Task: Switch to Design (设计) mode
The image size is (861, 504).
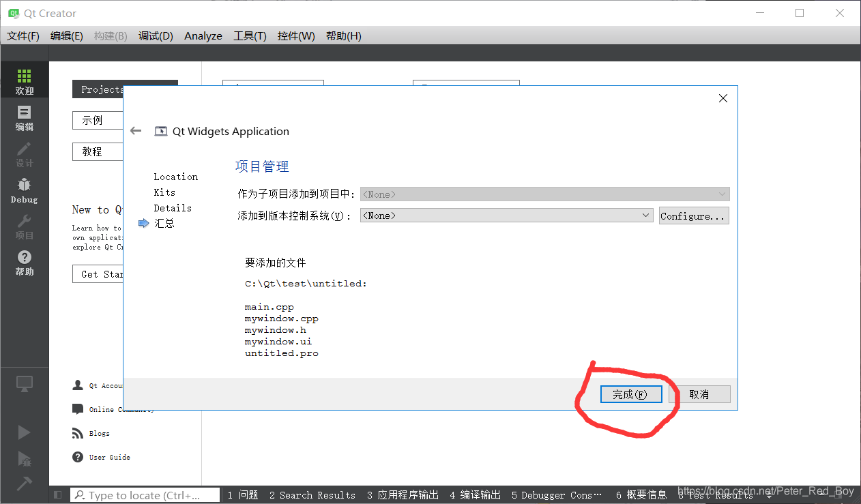Action: 25,153
